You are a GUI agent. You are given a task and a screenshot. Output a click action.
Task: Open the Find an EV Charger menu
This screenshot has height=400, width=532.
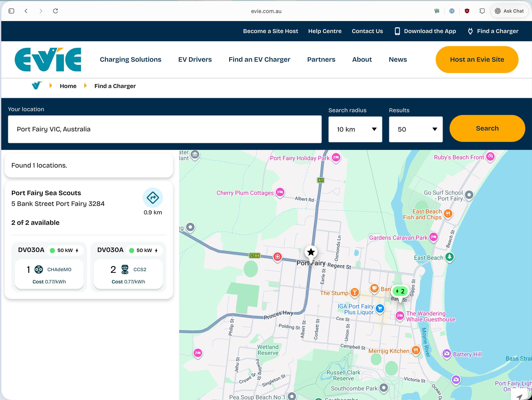click(259, 60)
